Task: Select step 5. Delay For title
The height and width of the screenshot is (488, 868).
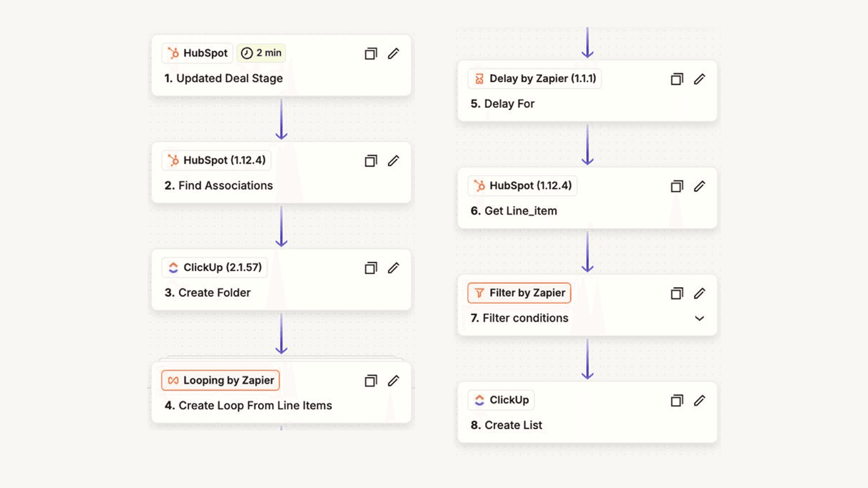Action: 502,104
